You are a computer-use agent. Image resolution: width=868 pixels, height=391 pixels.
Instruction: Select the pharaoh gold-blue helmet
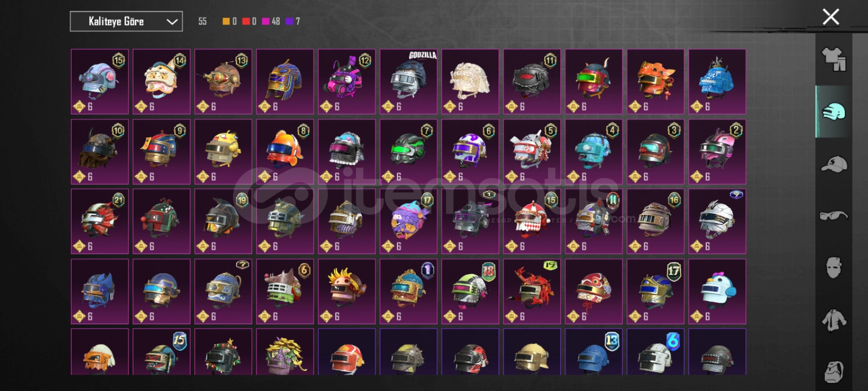(285, 81)
